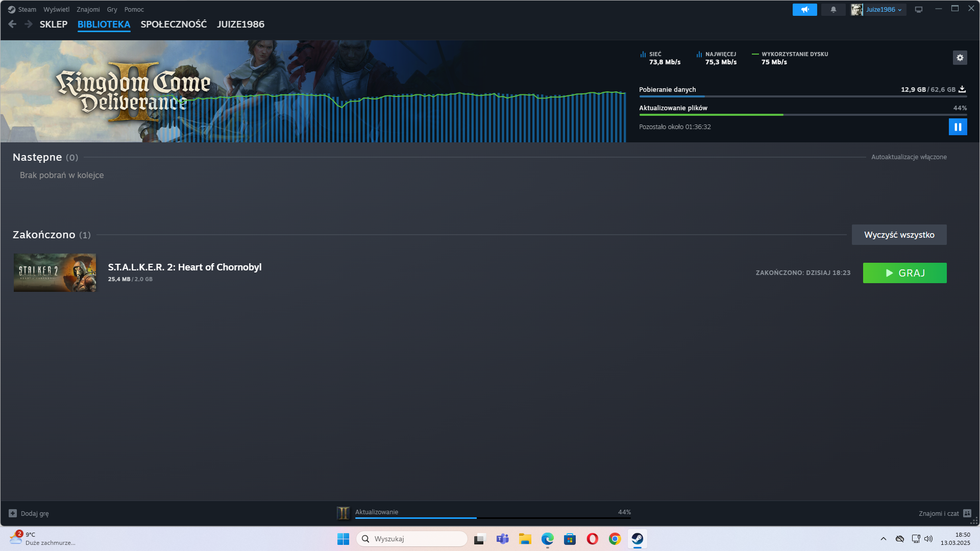Go back with the left arrow
980x551 pixels.
13,24
